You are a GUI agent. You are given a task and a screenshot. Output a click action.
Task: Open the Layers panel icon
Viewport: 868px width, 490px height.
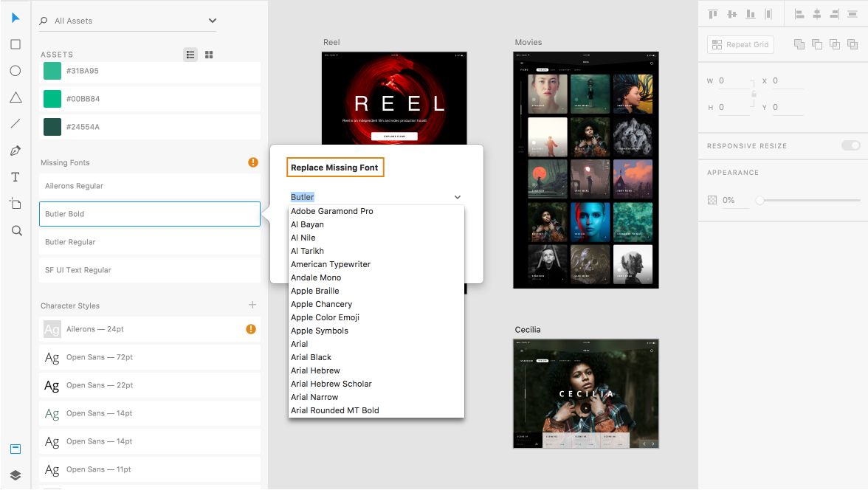tap(15, 475)
